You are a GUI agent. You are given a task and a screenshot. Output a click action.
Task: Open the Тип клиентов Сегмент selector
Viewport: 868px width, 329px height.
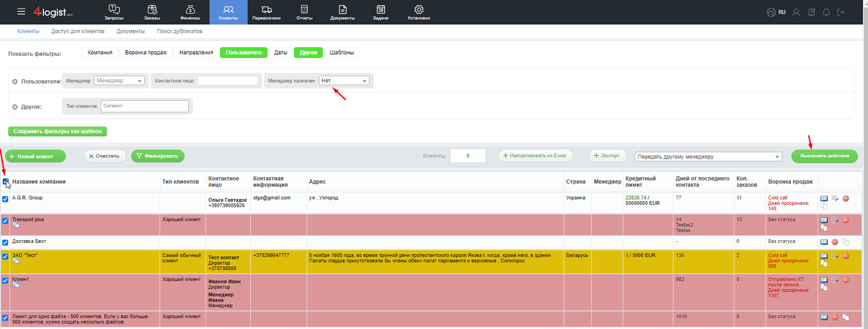click(144, 106)
